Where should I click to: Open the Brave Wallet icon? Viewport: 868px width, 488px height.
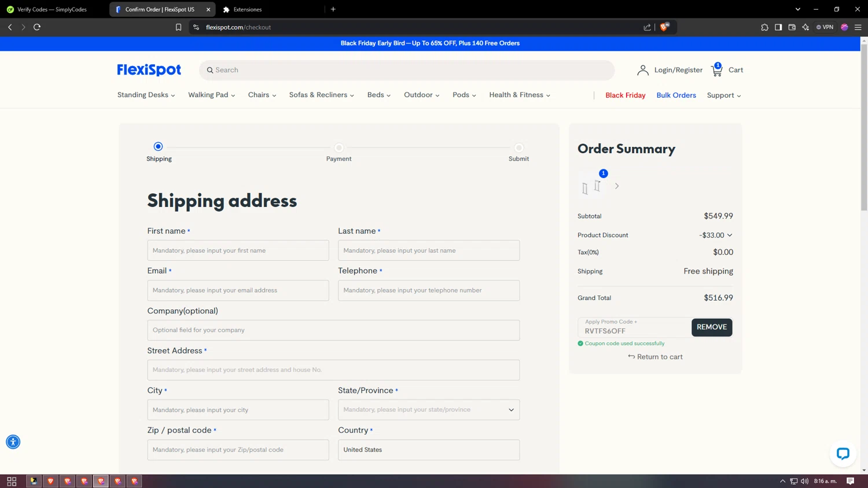pos(792,27)
